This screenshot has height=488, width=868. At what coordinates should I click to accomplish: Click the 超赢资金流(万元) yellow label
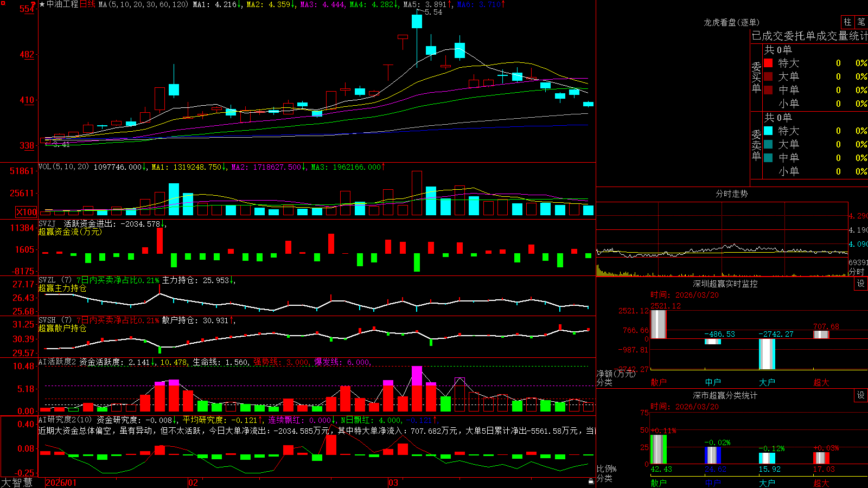[x=70, y=232]
